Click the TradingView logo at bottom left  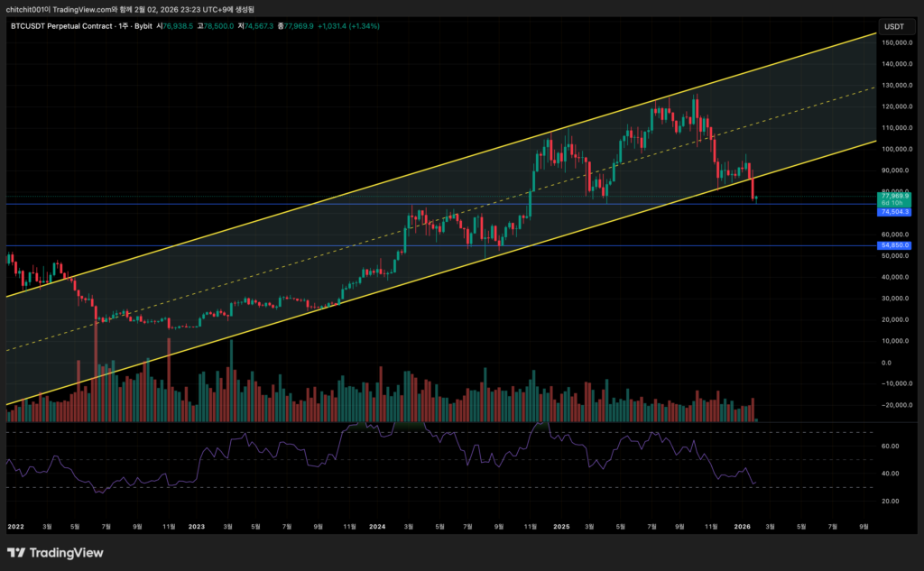click(x=55, y=553)
